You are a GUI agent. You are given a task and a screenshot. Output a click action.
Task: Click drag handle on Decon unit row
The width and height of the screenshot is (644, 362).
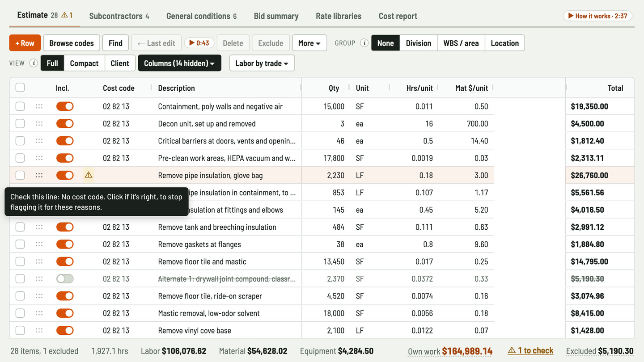(x=39, y=124)
